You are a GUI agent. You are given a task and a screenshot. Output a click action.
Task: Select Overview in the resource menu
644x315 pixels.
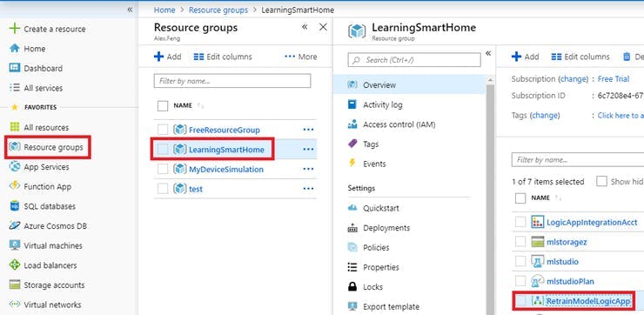click(x=409, y=85)
